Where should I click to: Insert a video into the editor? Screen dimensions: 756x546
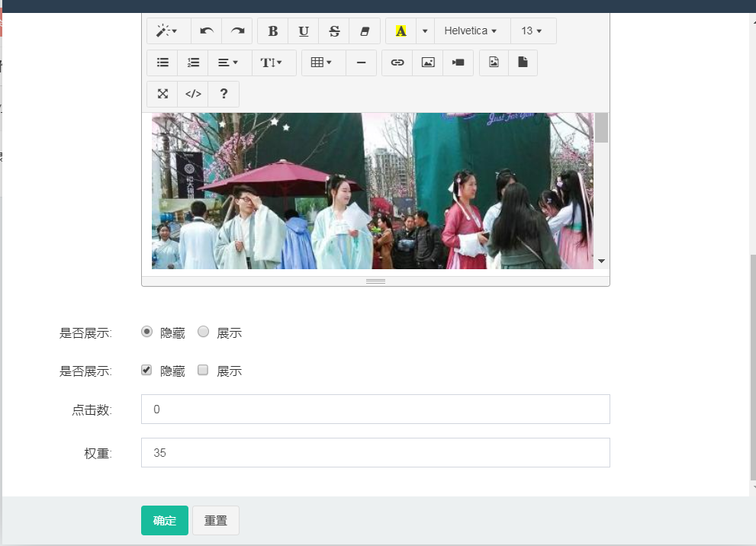click(458, 63)
